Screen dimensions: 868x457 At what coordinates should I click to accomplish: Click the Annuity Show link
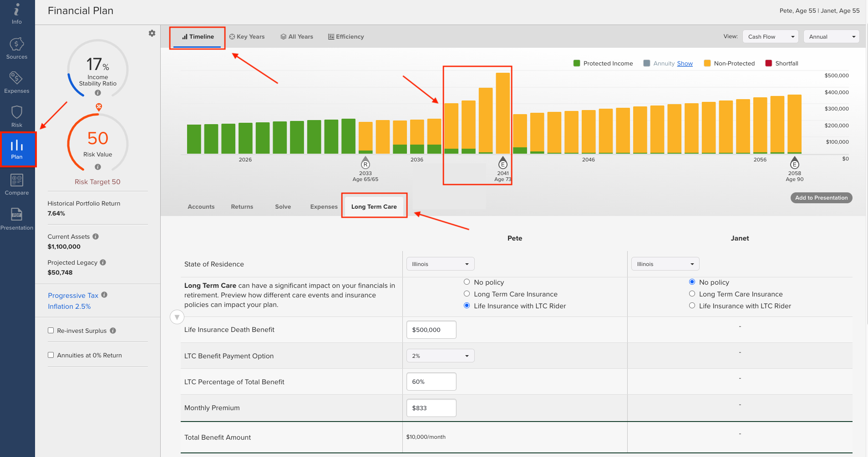click(x=685, y=64)
